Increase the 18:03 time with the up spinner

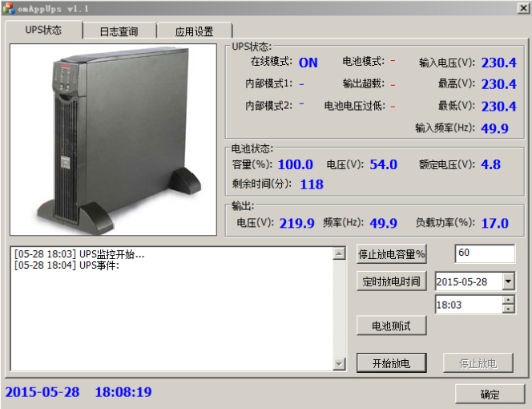[x=509, y=301]
